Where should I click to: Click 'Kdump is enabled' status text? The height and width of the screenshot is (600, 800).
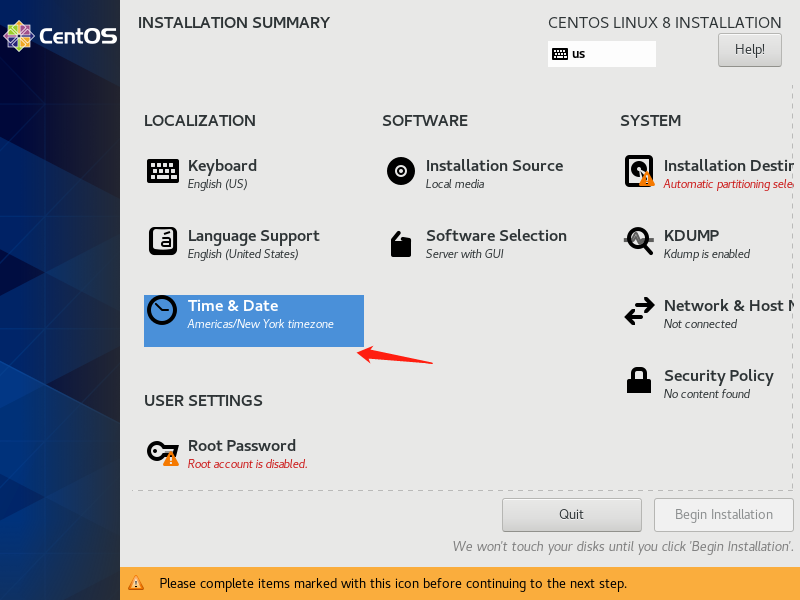(707, 254)
